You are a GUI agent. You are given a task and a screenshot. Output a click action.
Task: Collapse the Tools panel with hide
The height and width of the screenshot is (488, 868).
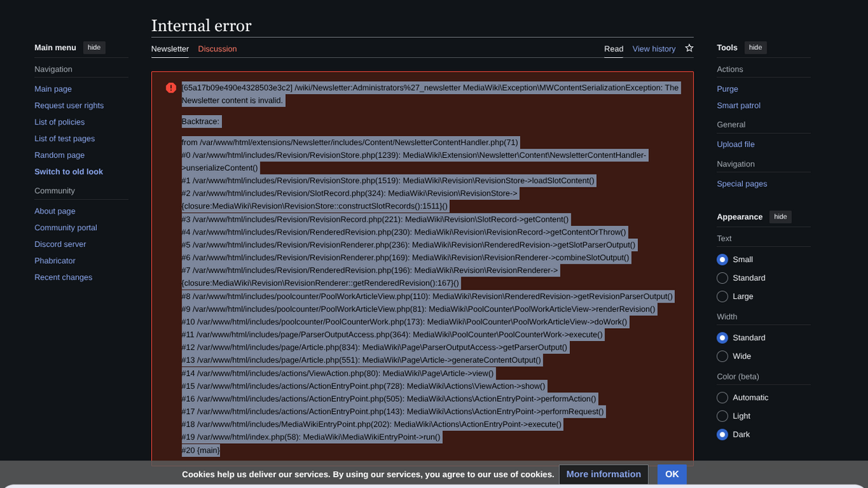pos(755,48)
